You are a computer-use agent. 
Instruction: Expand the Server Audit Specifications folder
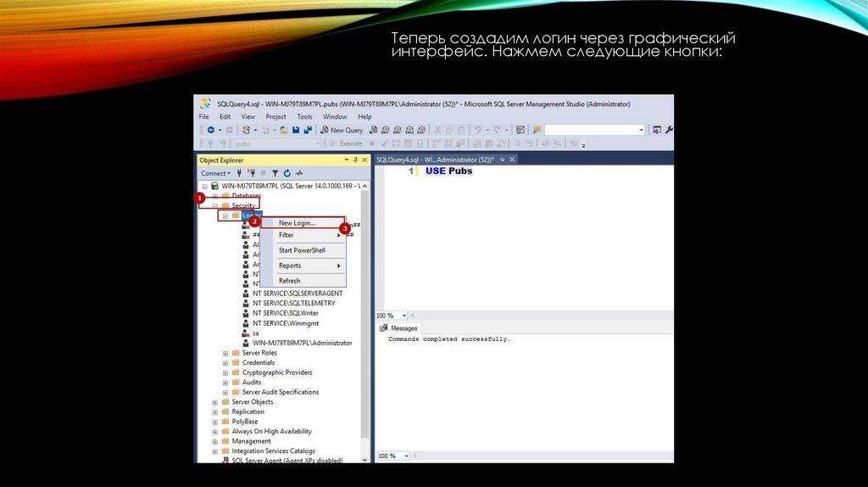tap(225, 393)
